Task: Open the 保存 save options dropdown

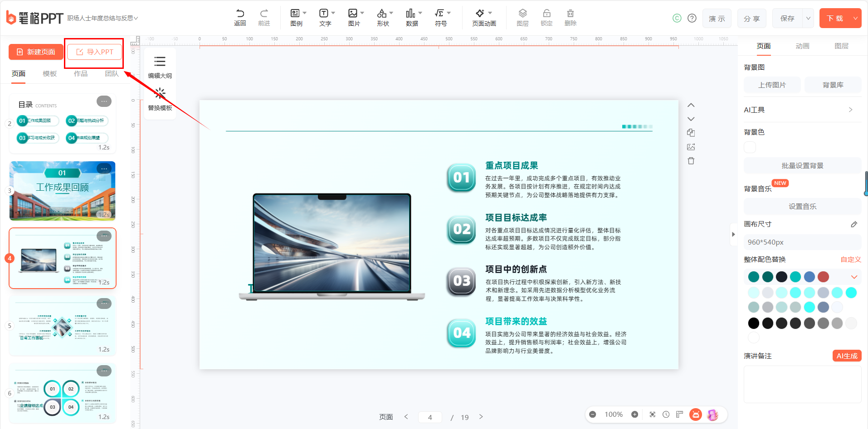Action: [x=808, y=19]
